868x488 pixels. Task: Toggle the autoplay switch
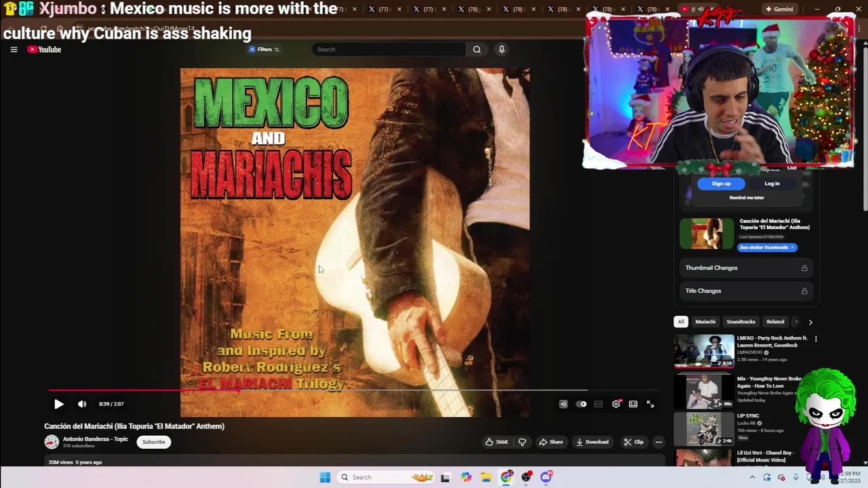click(582, 404)
